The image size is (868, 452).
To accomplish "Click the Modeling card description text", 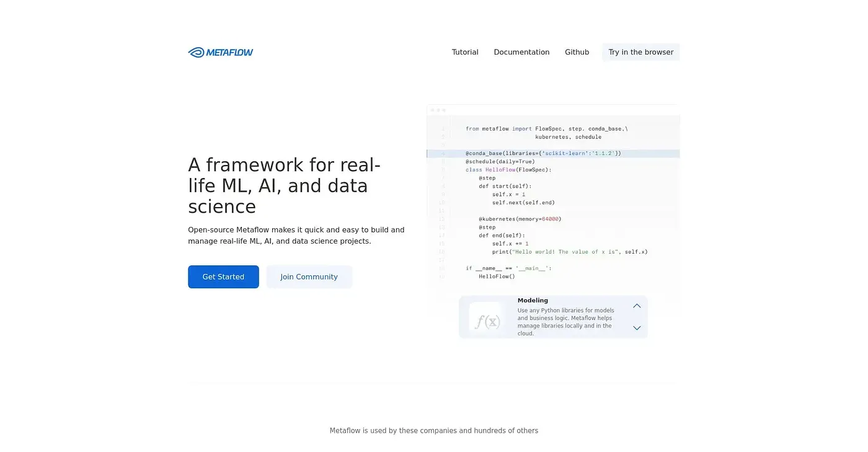I will (x=566, y=322).
